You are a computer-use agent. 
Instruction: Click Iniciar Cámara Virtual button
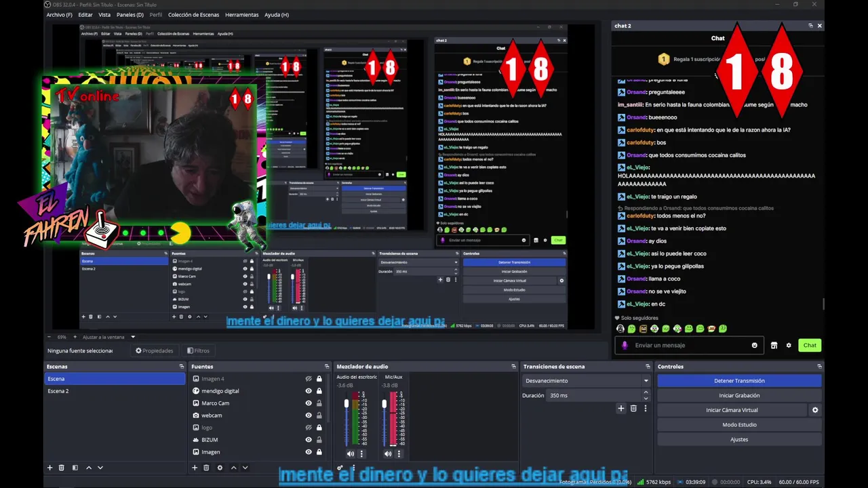pos(732,410)
